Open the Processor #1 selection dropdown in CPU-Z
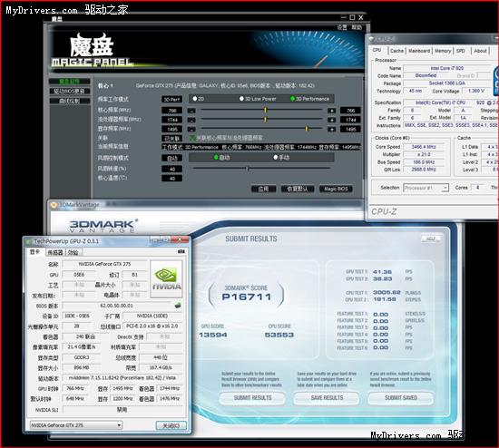 [x=426, y=188]
